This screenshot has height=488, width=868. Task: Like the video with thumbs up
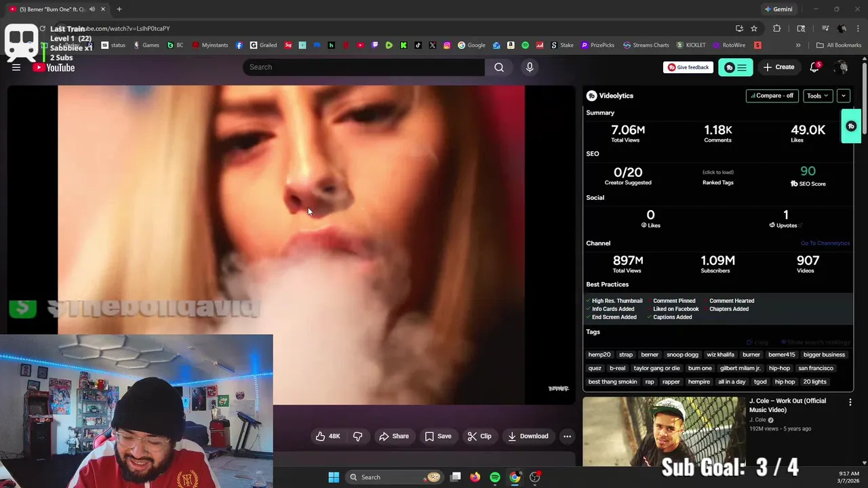pos(328,436)
